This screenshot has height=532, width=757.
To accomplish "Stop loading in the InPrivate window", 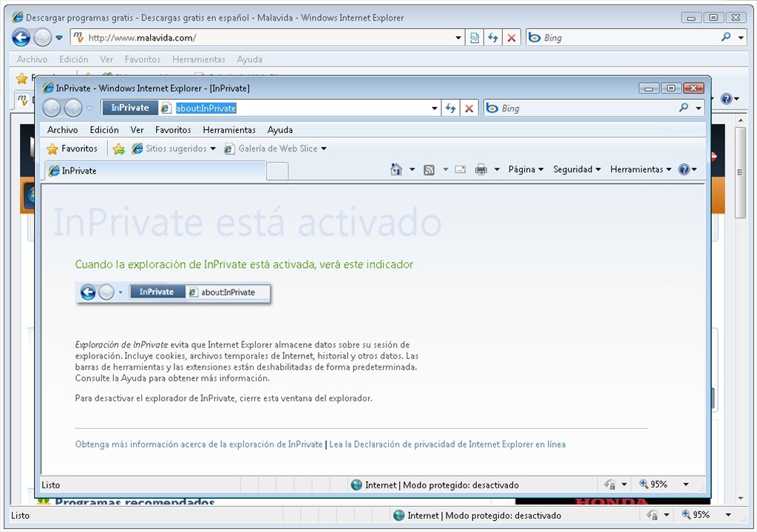I will (469, 108).
